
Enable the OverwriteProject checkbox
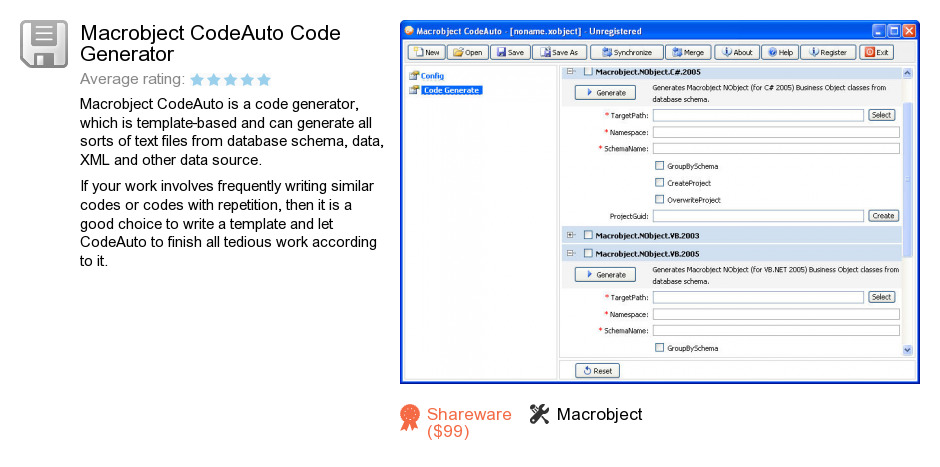(x=659, y=200)
